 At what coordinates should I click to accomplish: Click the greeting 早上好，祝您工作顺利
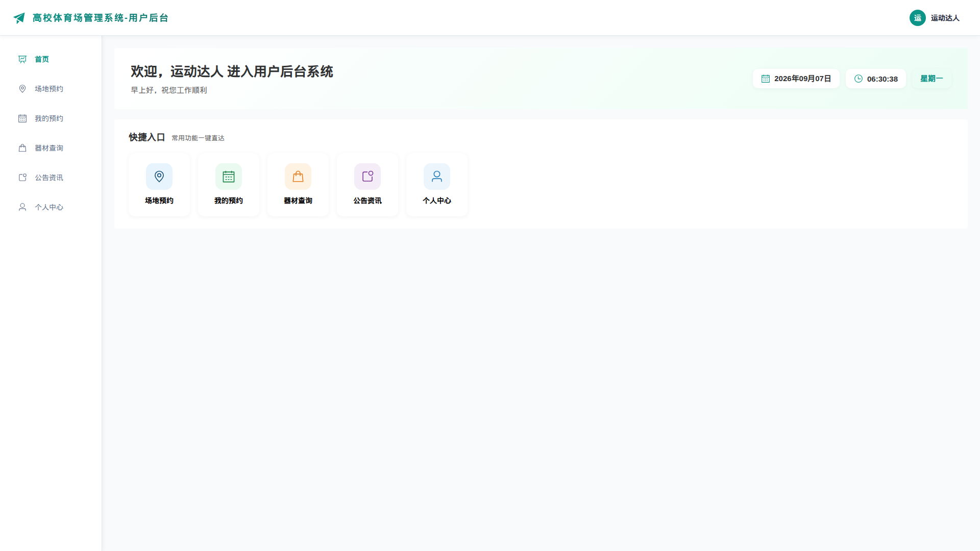click(x=169, y=90)
